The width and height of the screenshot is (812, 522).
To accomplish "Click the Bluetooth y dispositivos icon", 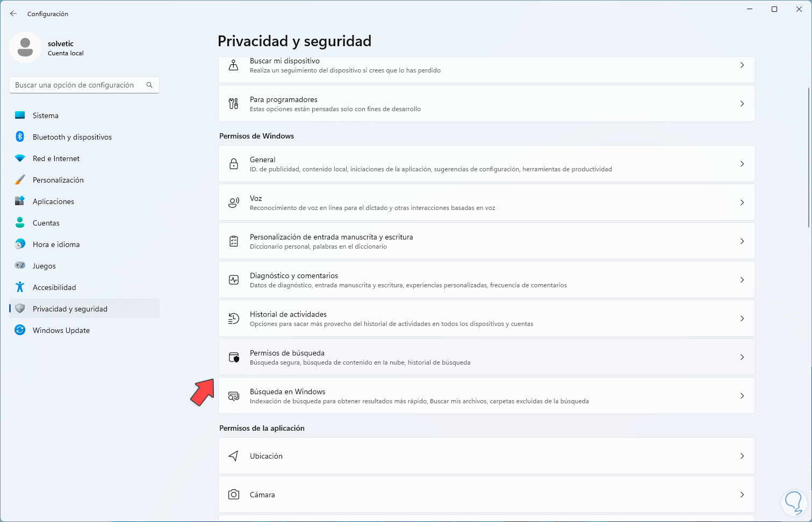I will tap(20, 137).
